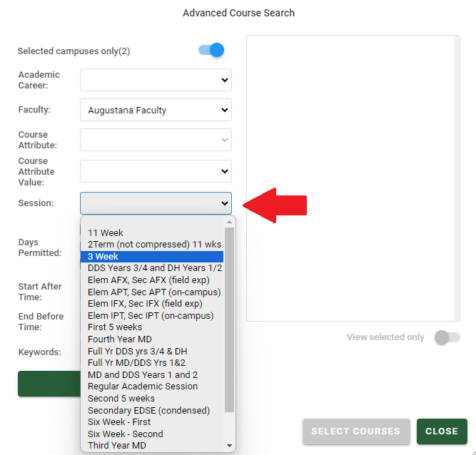Click the session list scroll down arrow
Screen dimensions: 476x455
point(229,446)
